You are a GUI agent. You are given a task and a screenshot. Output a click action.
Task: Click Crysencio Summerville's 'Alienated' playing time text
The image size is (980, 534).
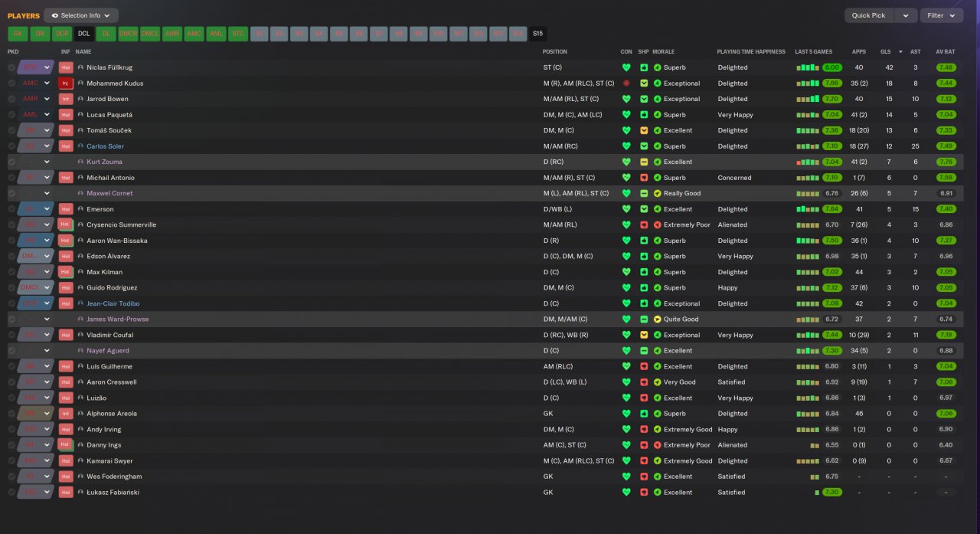tap(733, 224)
